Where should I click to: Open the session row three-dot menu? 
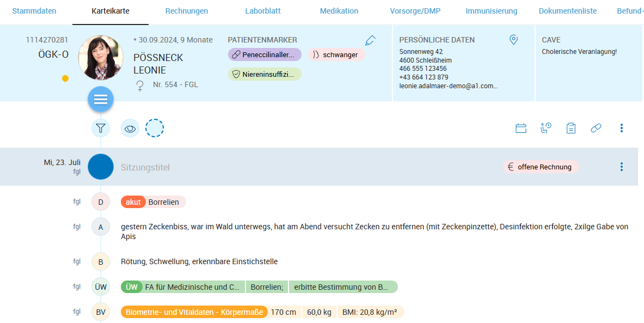click(x=621, y=167)
